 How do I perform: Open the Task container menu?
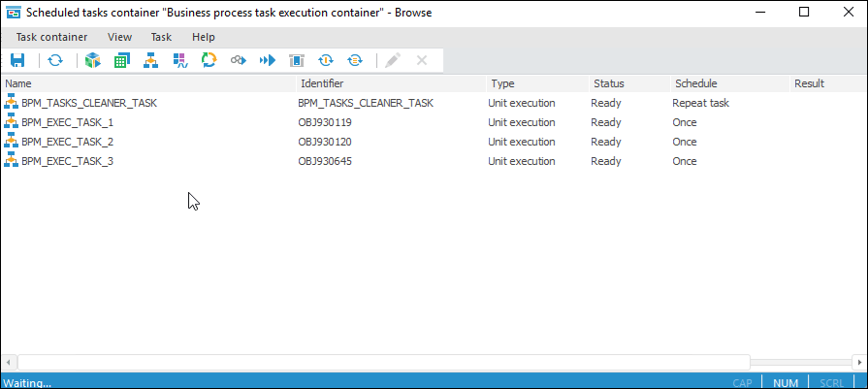(51, 37)
